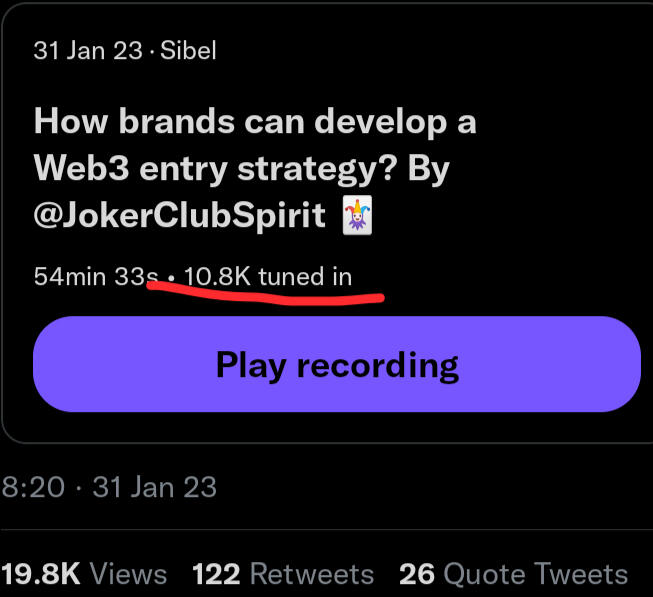Click the Retweets label
653x597 pixels.
311,573
